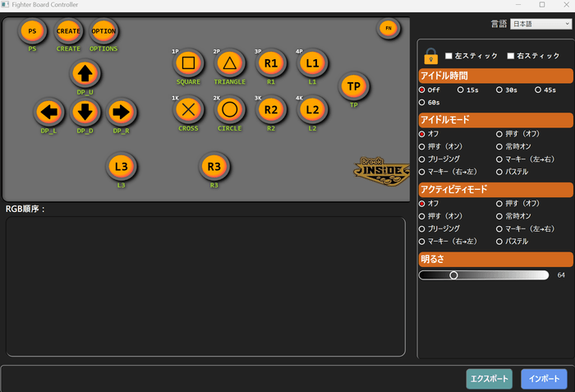The height and width of the screenshot is (392, 575).
Task: Click the アクティビティモード section header
Action: (x=496, y=190)
